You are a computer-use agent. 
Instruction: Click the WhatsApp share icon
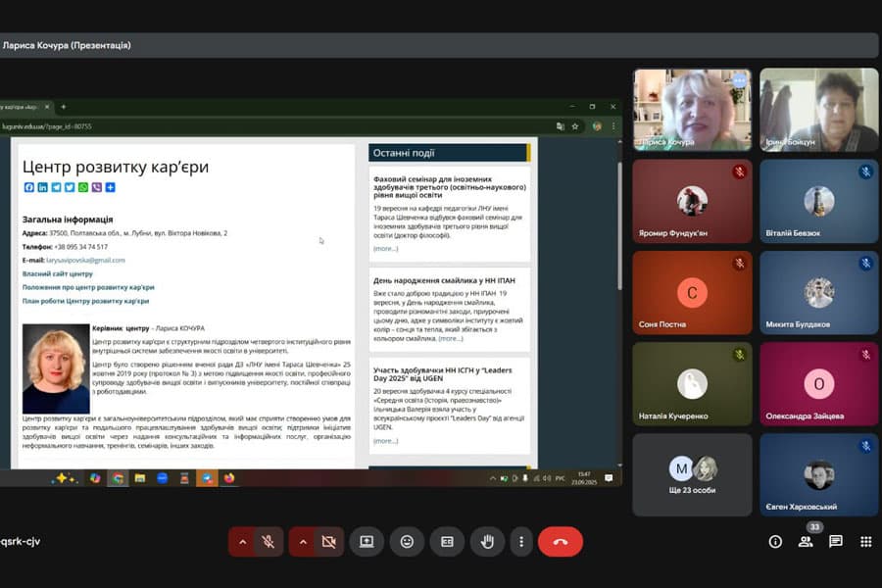point(83,187)
